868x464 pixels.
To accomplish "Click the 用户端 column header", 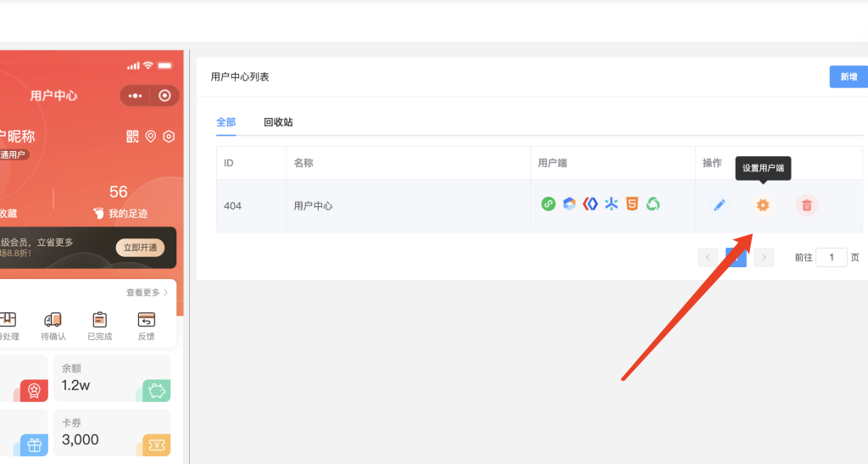I will [x=613, y=163].
